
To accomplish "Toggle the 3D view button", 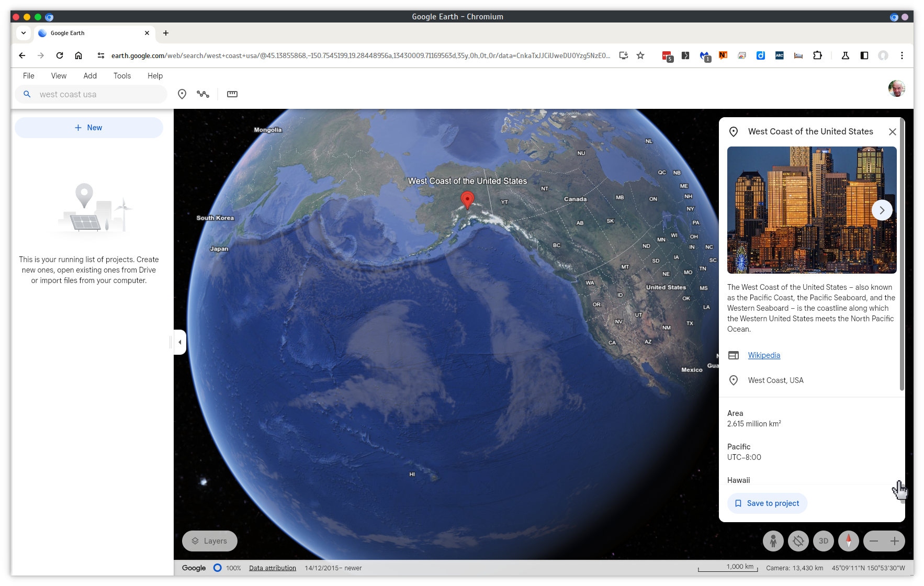I will [x=824, y=541].
